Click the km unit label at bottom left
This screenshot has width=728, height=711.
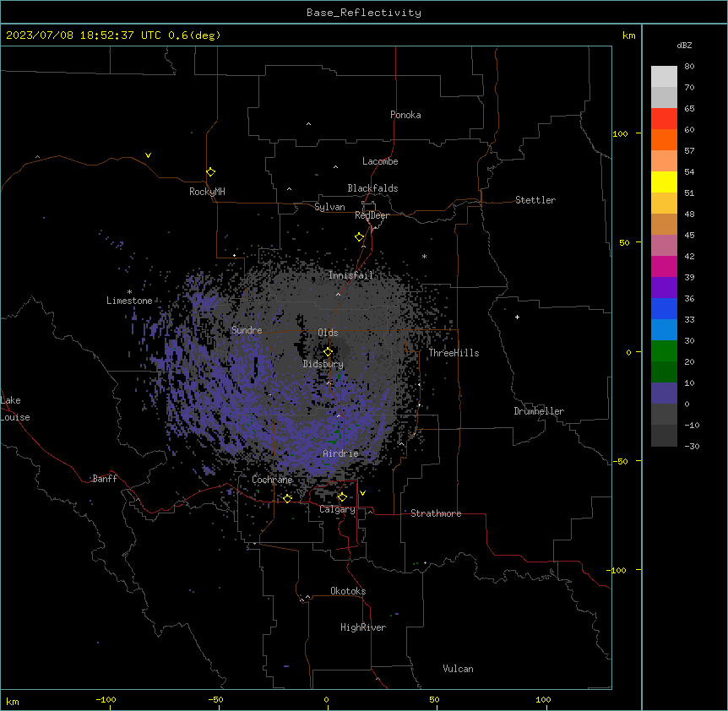13,701
